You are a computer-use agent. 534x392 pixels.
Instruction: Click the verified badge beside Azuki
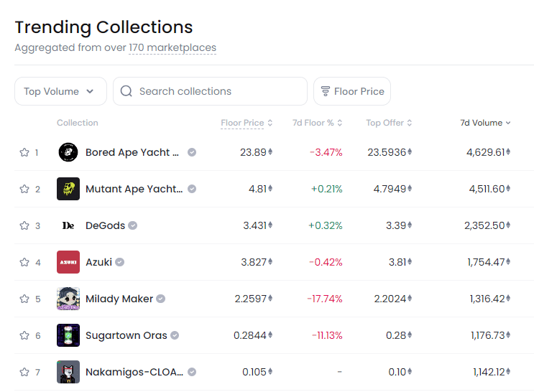pyautogui.click(x=119, y=262)
